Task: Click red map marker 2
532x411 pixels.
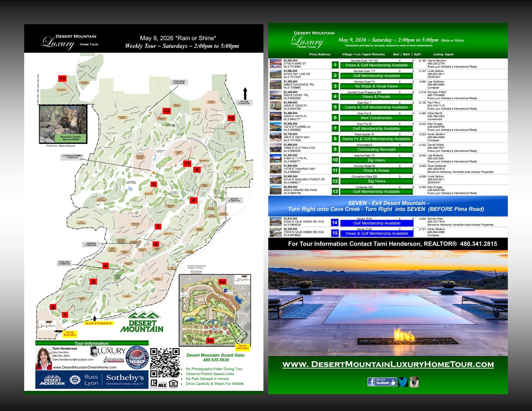Action: (53, 307)
